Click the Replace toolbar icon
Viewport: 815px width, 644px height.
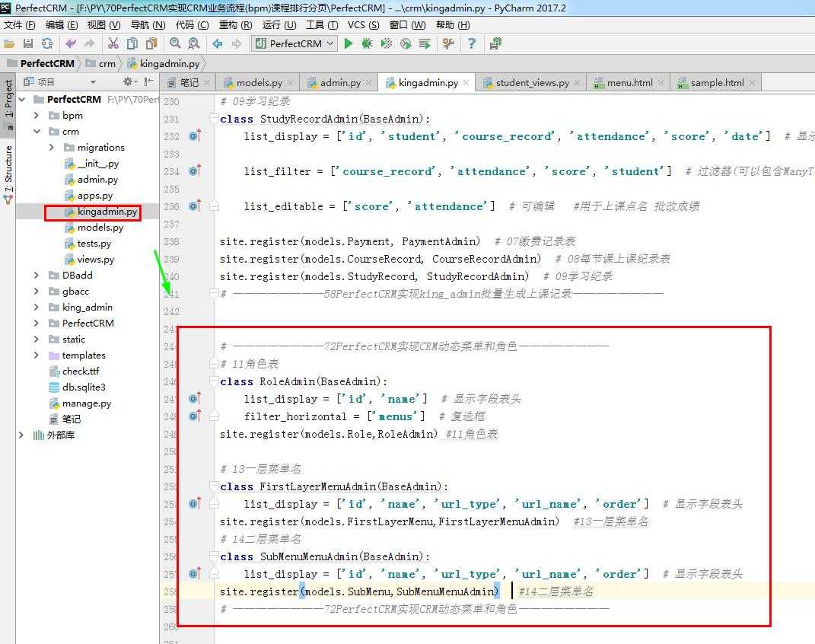coord(194,43)
